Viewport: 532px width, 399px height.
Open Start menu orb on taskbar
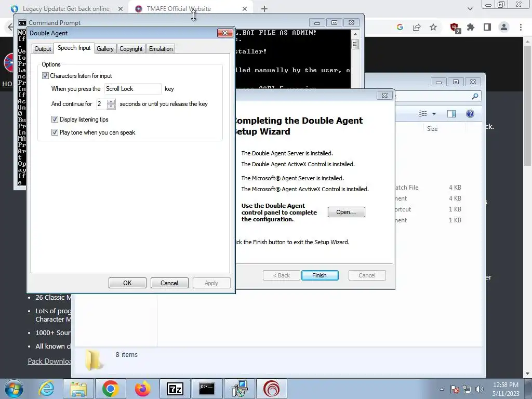tap(14, 389)
